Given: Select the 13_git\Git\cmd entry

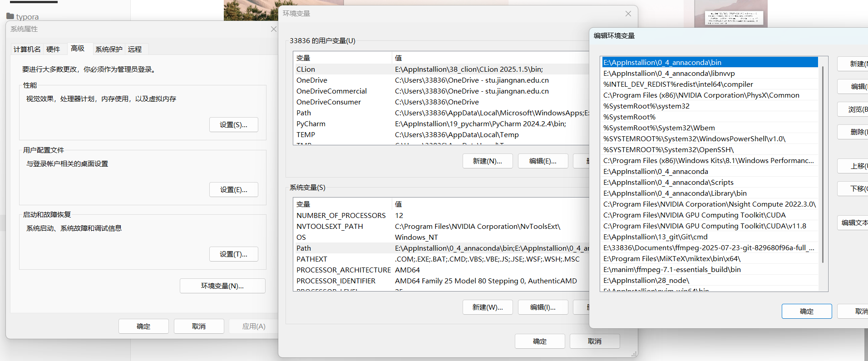Looking at the screenshot, I should point(710,237).
